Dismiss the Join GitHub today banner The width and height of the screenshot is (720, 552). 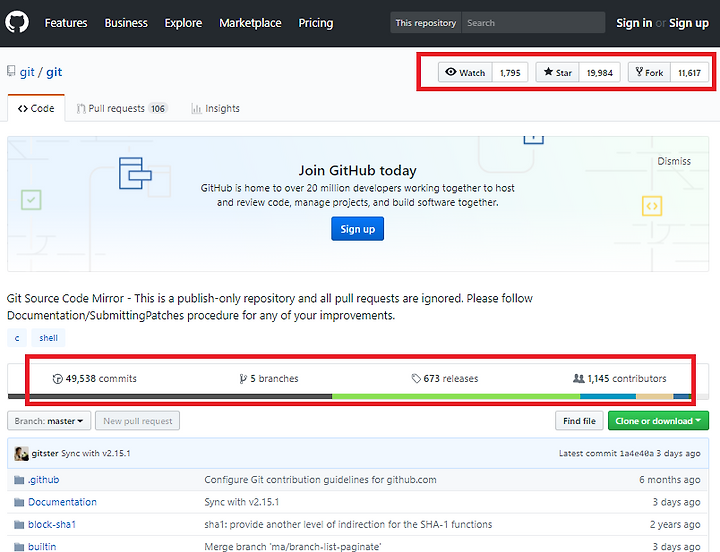674,161
